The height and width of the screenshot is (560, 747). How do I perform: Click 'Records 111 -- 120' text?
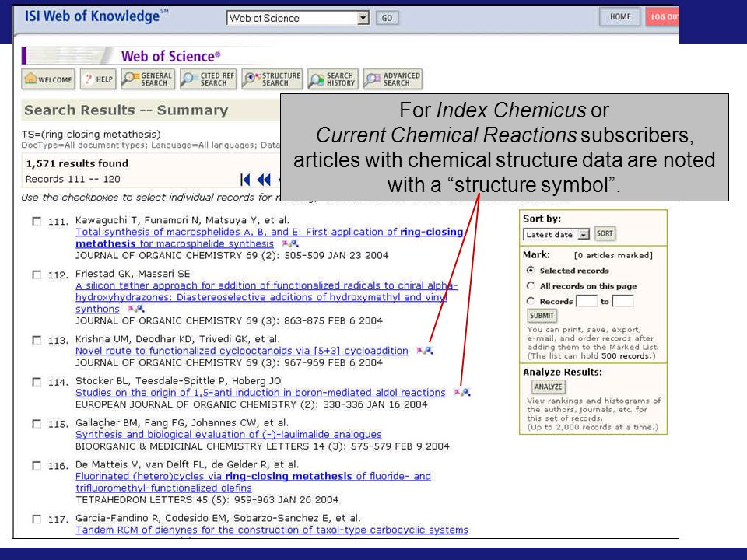tap(73, 180)
